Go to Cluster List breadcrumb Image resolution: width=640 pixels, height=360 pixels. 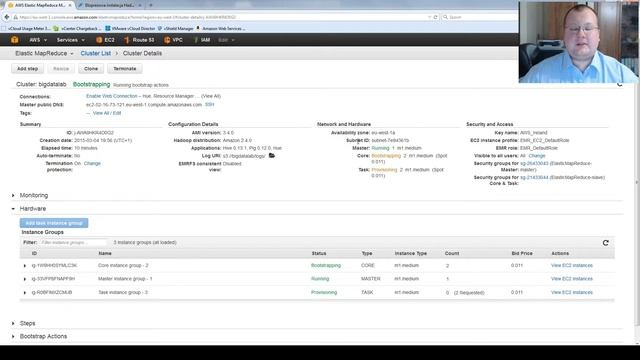coord(96,53)
